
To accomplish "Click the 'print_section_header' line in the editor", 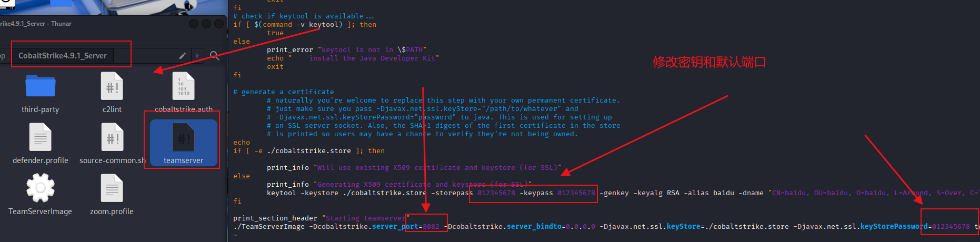I will point(321,218).
